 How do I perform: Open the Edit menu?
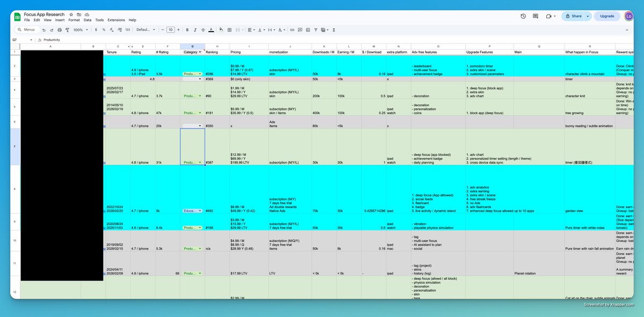click(x=36, y=20)
